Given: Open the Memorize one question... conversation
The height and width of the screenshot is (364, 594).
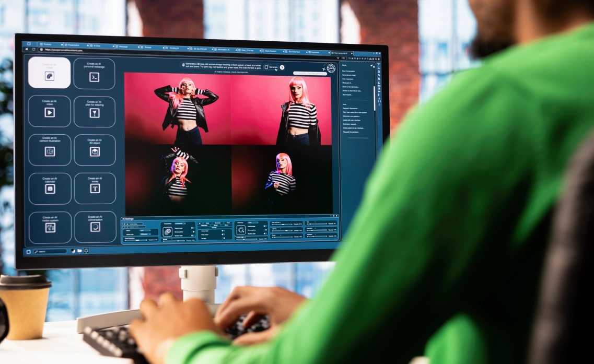Looking at the screenshot, I should tap(352, 116).
